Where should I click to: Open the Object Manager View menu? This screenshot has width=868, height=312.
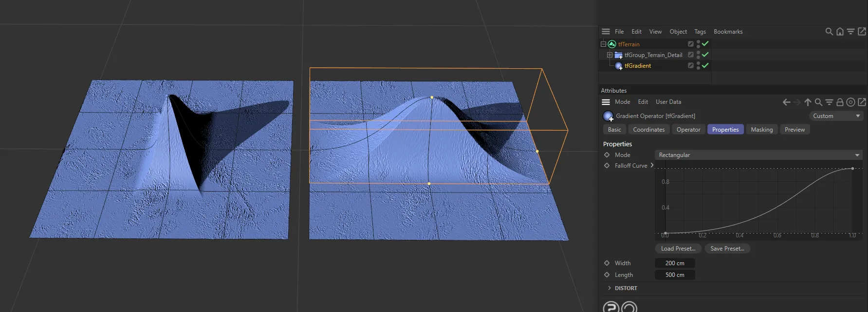point(655,32)
